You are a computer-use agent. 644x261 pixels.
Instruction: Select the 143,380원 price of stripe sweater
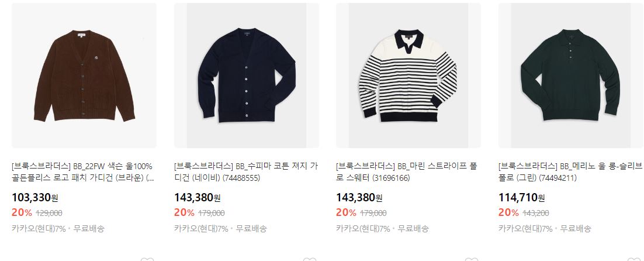pyautogui.click(x=359, y=198)
